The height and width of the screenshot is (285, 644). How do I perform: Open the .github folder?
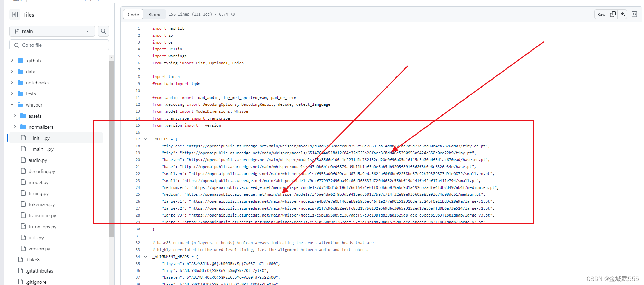[x=33, y=61]
